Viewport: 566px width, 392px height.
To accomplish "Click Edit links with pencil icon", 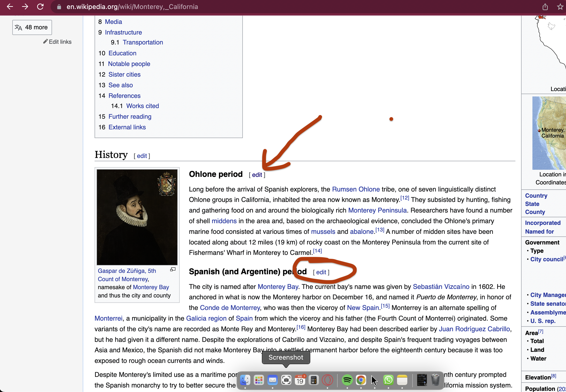I will 57,42.
